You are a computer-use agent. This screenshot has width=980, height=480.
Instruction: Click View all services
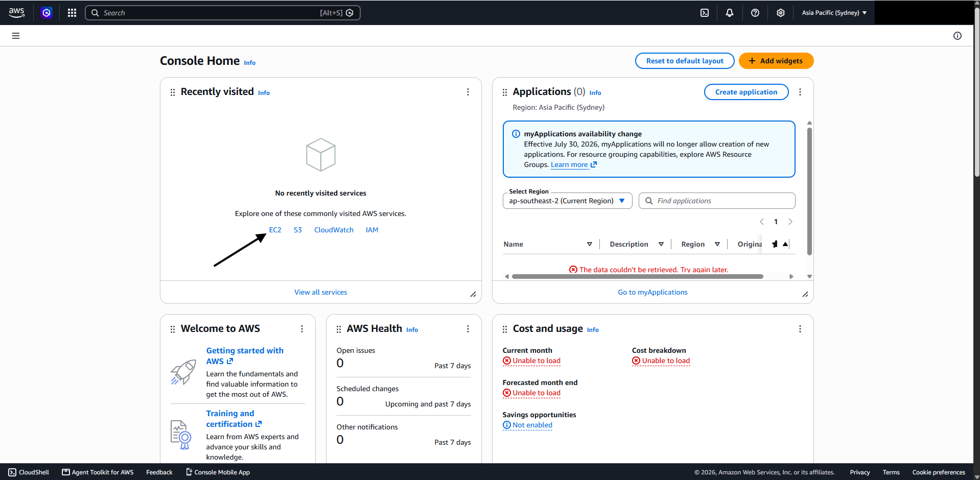(320, 292)
